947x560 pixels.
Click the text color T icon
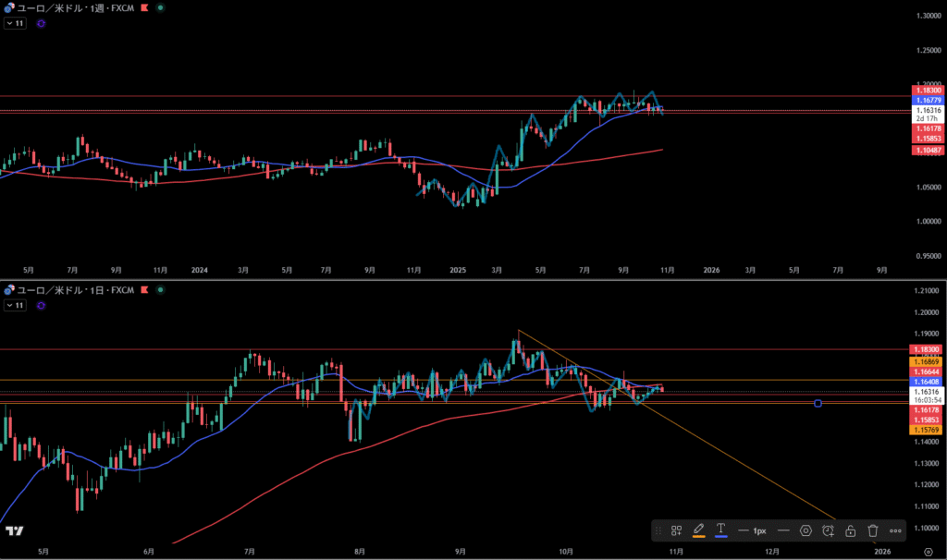point(720,530)
